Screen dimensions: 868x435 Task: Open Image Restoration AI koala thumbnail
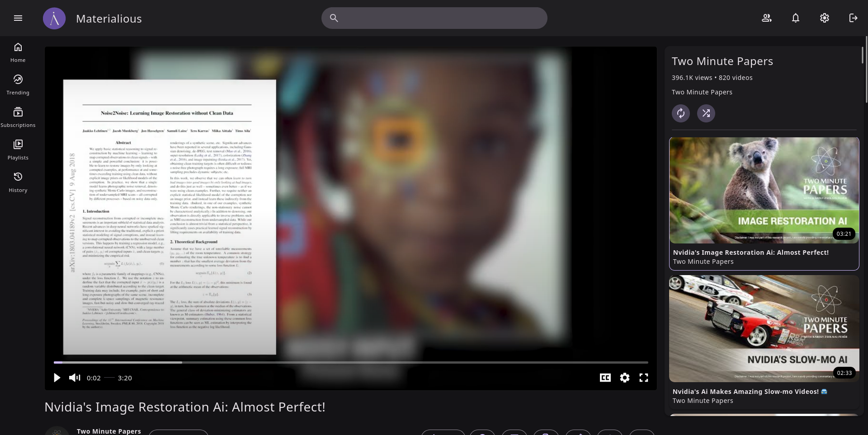764,191
